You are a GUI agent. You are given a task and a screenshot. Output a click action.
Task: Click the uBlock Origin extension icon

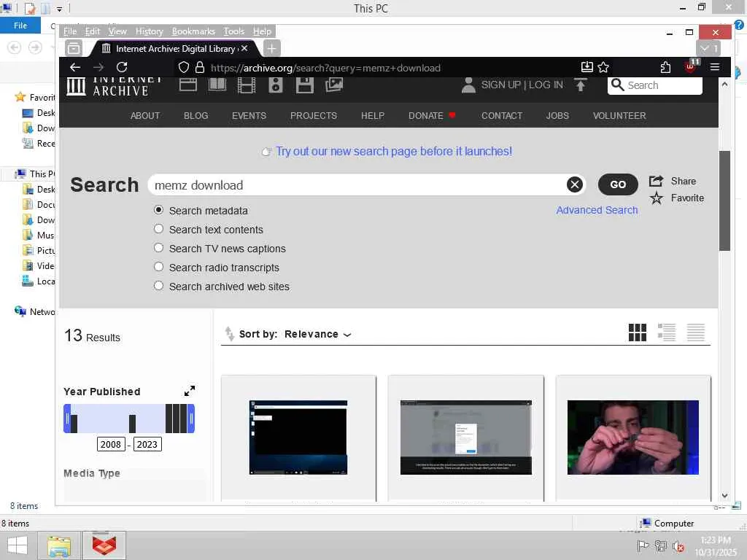tap(691, 66)
